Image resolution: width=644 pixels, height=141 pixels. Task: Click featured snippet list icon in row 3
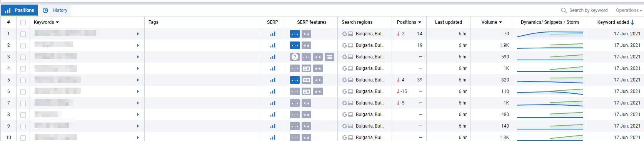329,57
